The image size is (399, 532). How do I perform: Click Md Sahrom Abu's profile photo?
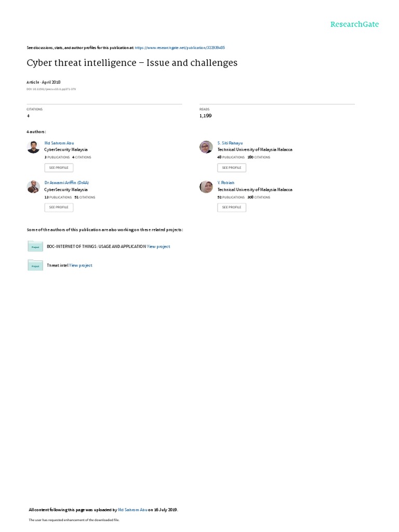pos(33,147)
